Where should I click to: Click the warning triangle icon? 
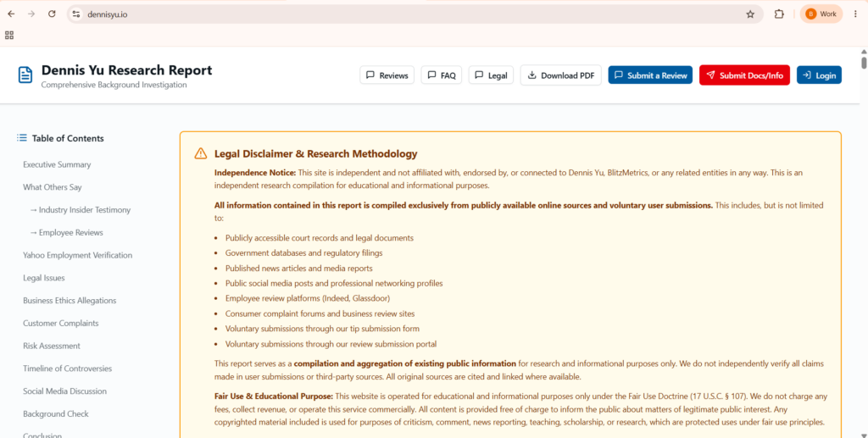[x=200, y=153]
